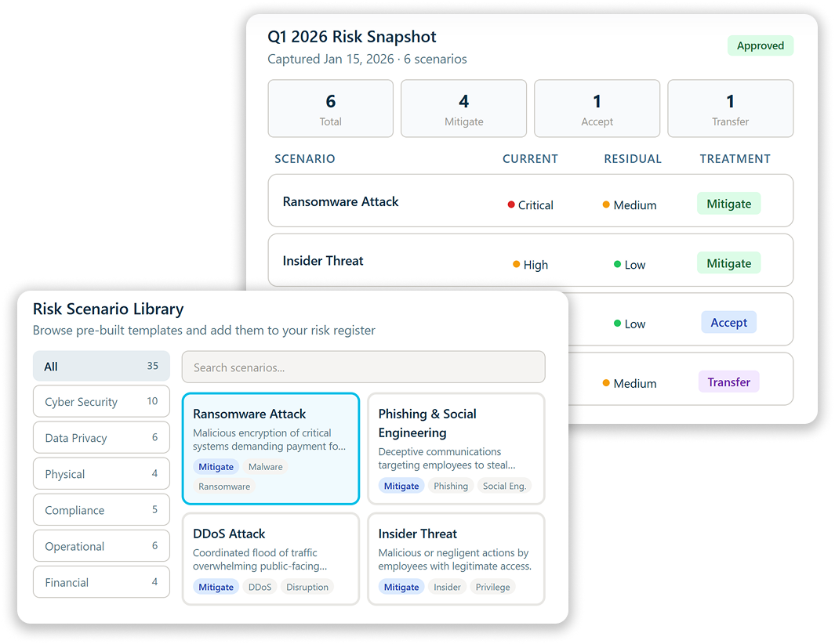Switch to Operational category filter
Image resolution: width=835 pixels, height=644 pixels.
(101, 546)
